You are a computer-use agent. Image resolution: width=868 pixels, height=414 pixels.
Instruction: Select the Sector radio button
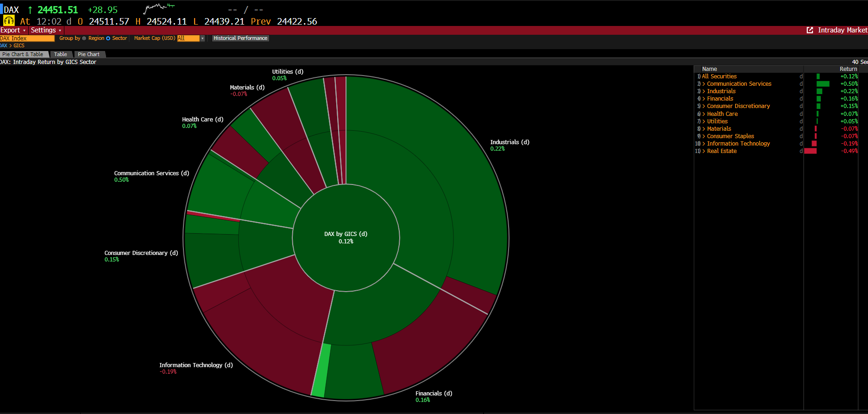pyautogui.click(x=108, y=38)
